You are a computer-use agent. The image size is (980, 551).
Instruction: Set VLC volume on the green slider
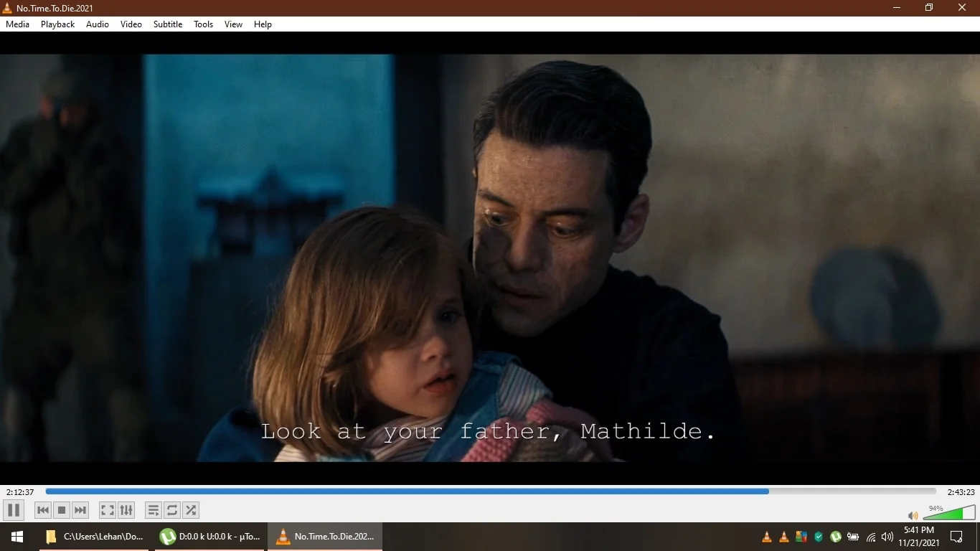tap(949, 513)
